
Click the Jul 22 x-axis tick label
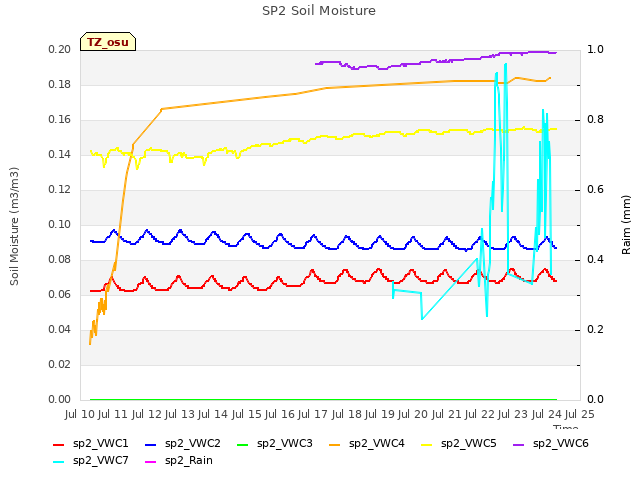[482, 414]
